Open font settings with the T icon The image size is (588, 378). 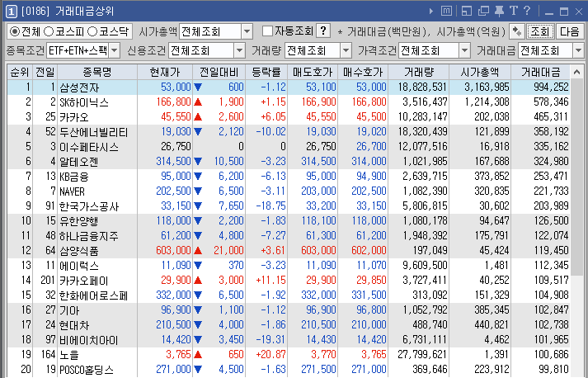(514, 11)
